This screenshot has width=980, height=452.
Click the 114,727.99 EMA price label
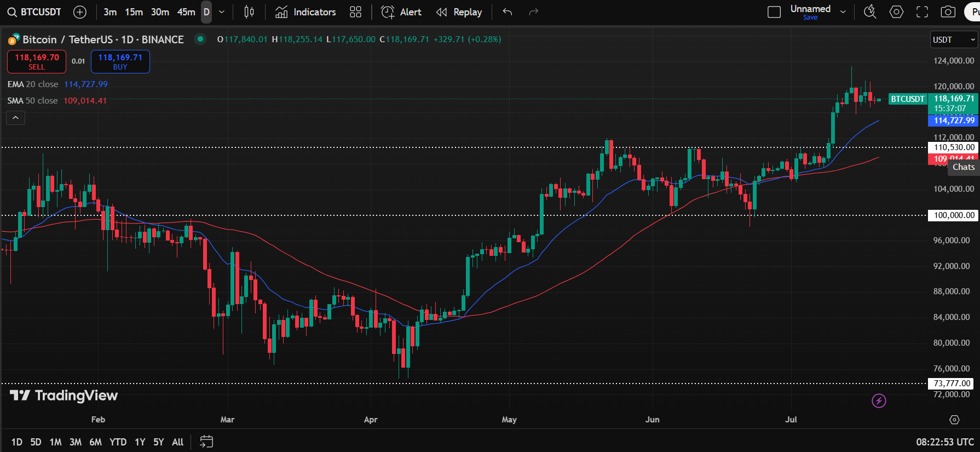coord(954,121)
